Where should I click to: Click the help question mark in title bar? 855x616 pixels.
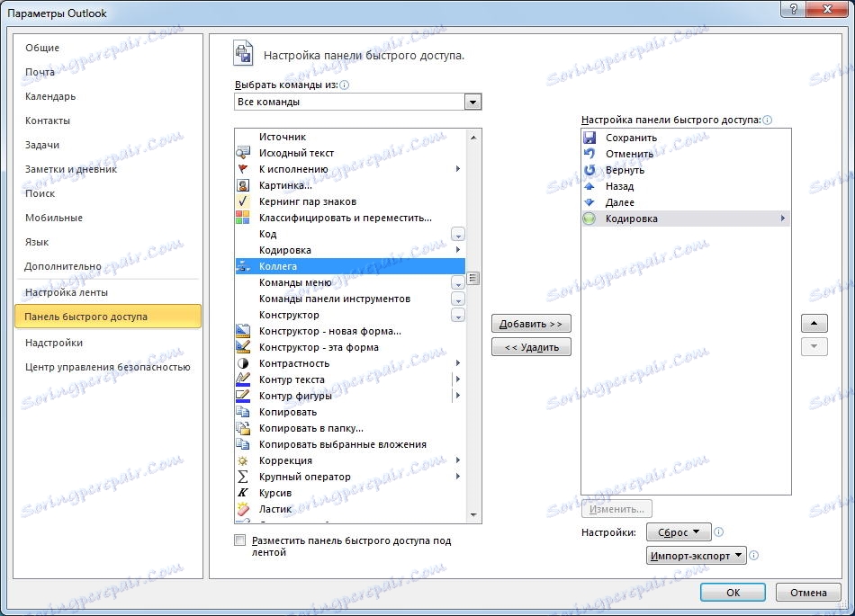coord(794,9)
